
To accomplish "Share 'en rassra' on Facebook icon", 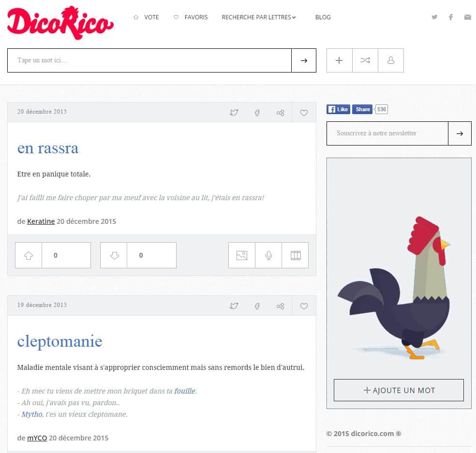I will tap(257, 113).
